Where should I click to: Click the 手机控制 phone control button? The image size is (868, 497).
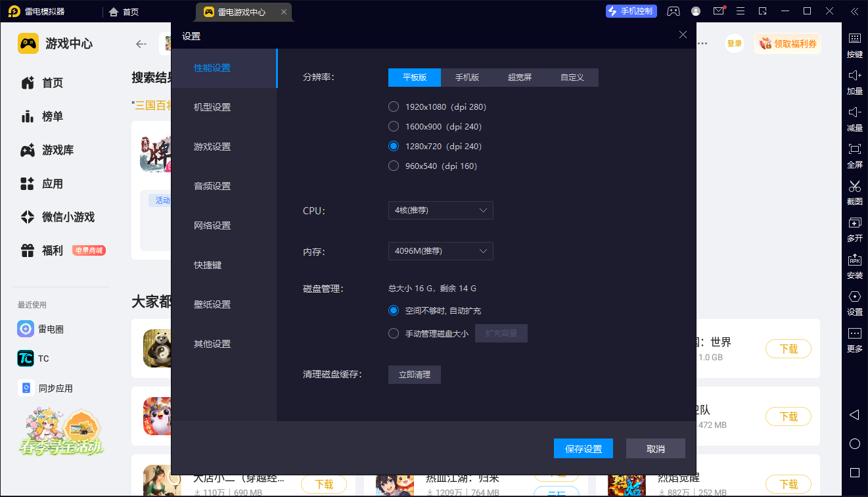(x=631, y=11)
